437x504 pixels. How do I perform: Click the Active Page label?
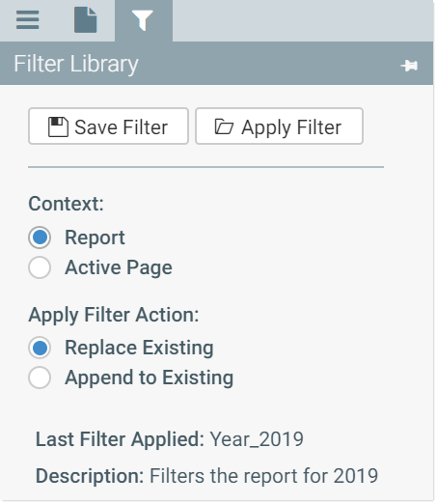[x=119, y=267]
